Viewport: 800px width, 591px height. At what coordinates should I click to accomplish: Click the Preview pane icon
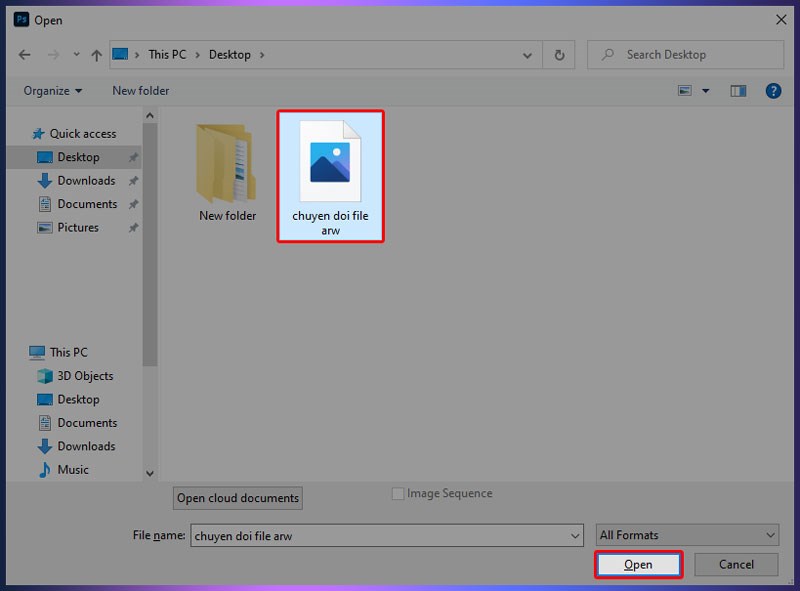pos(737,91)
